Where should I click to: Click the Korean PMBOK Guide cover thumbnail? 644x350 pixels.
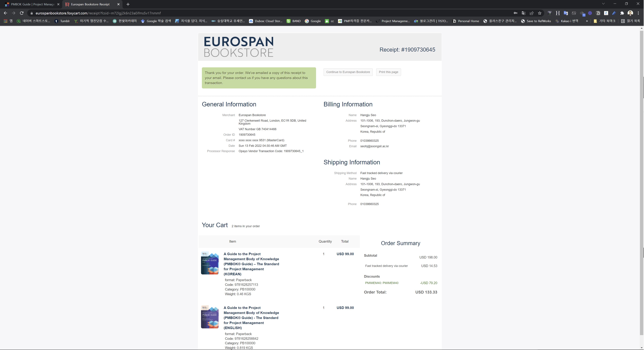[x=210, y=263]
